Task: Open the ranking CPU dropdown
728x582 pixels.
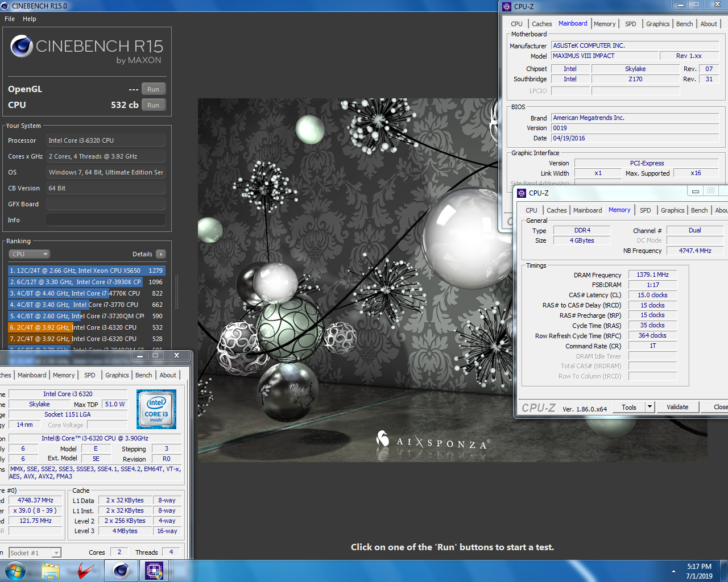Action: coord(30,254)
